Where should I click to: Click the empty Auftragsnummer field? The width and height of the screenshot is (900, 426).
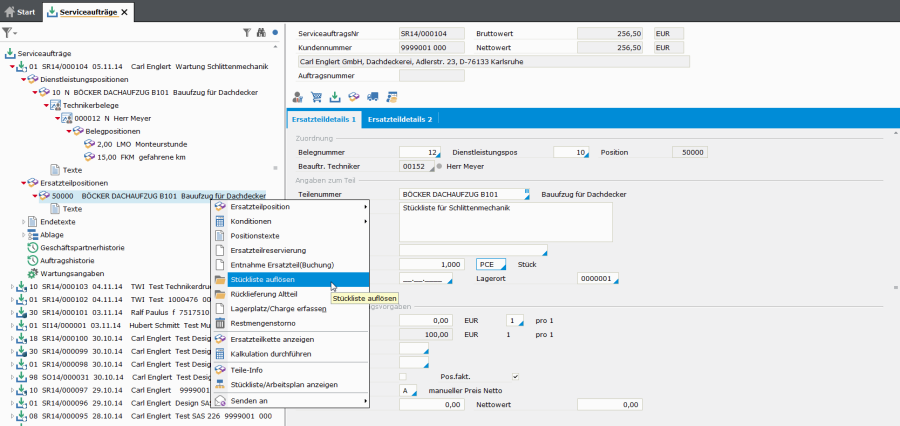[x=432, y=75]
